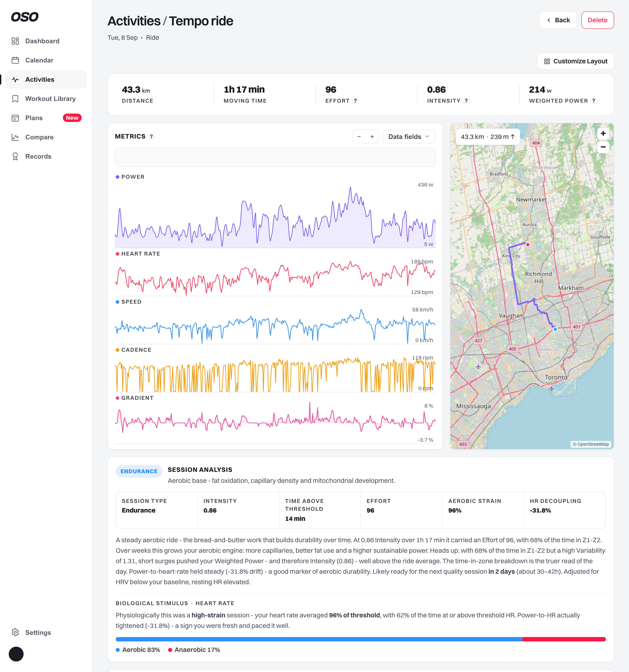Zoom in on the route map
629x672 pixels.
pos(603,133)
